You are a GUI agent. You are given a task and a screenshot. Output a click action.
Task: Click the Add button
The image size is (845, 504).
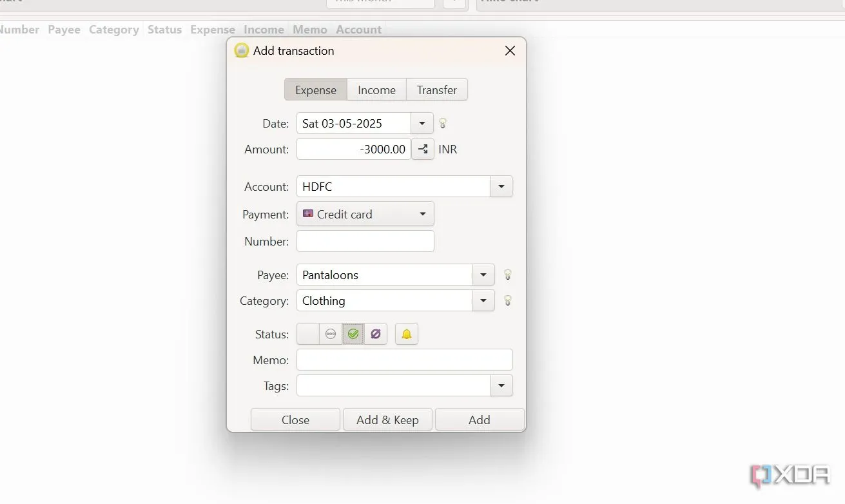point(479,420)
